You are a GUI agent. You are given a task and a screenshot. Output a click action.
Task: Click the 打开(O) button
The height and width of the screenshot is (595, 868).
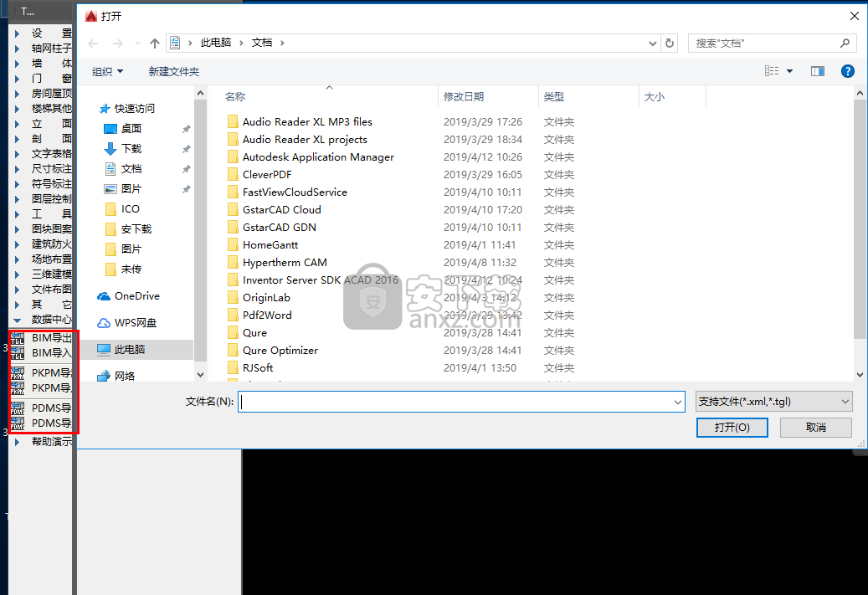pyautogui.click(x=732, y=428)
